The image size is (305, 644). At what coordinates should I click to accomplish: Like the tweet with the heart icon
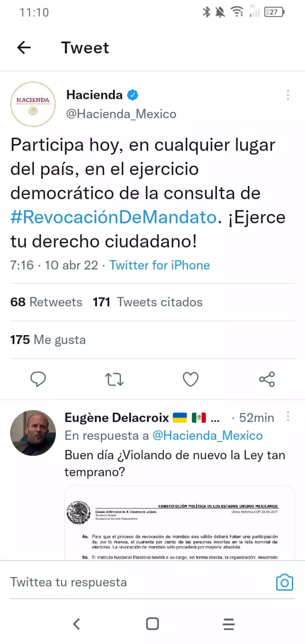pos(191,379)
